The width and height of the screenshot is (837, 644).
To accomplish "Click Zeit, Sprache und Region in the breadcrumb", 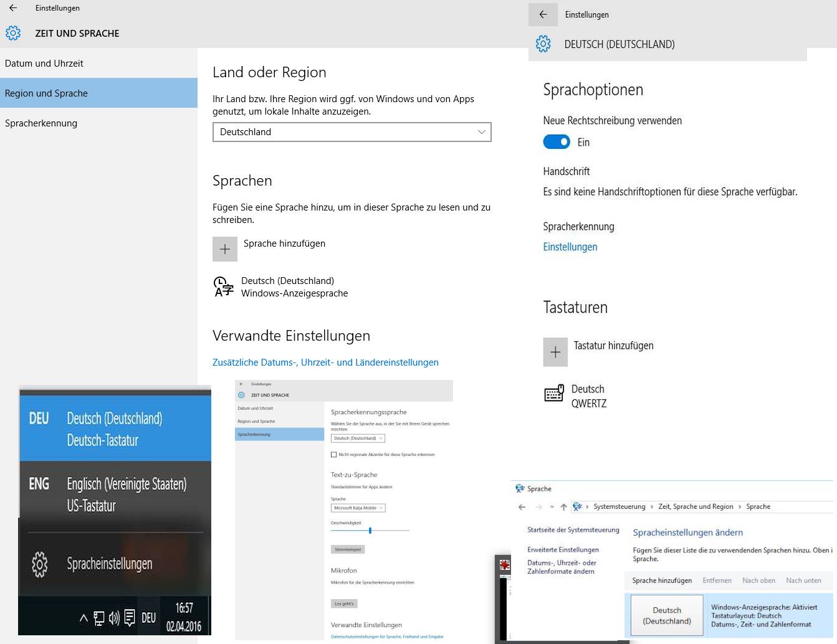I will tap(696, 507).
